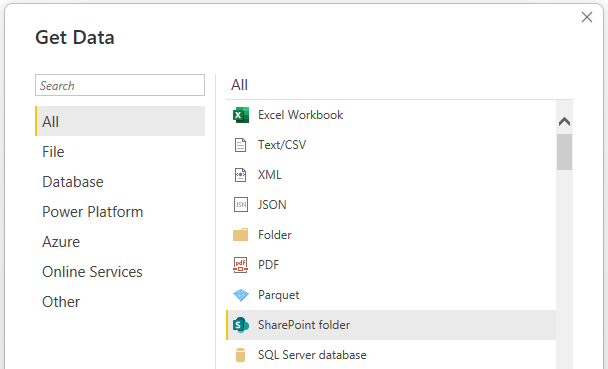
Task: Choose the yellow Folder icon
Action: [240, 235]
